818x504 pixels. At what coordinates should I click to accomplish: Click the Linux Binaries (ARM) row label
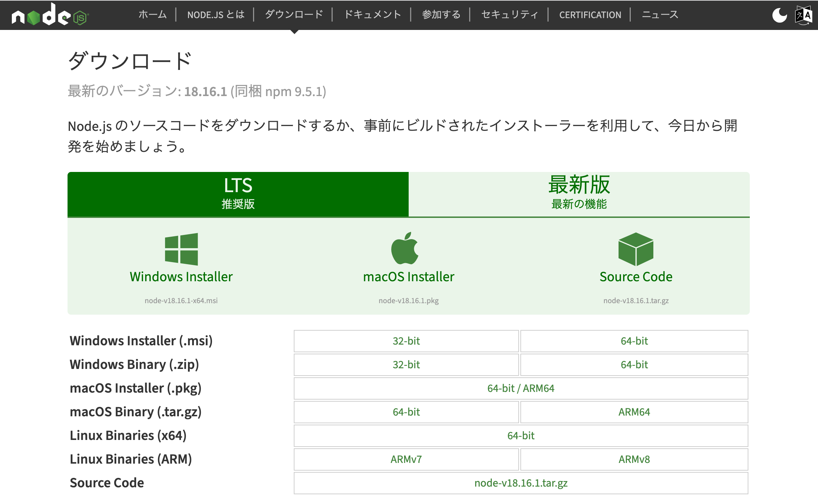click(131, 459)
